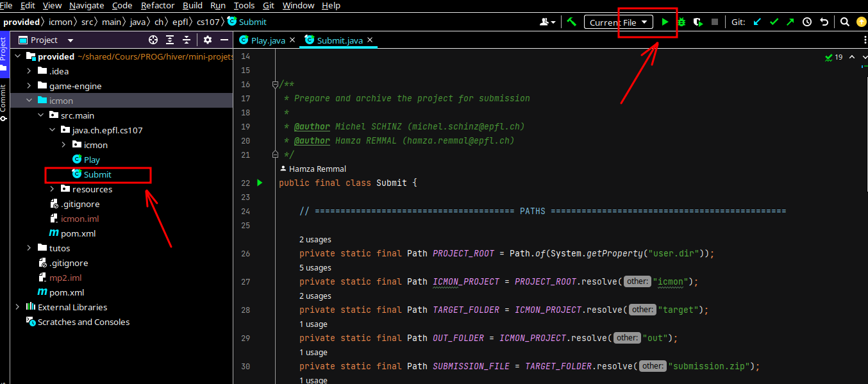Run the current file with green play button

(x=665, y=22)
